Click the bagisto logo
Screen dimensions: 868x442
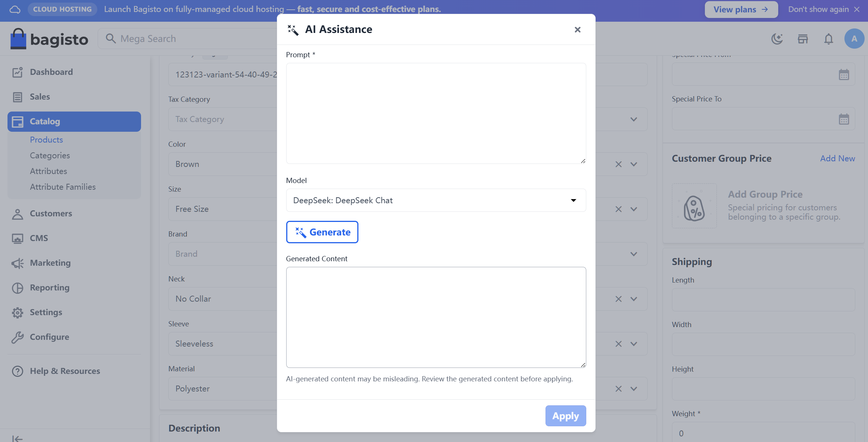pyautogui.click(x=49, y=39)
